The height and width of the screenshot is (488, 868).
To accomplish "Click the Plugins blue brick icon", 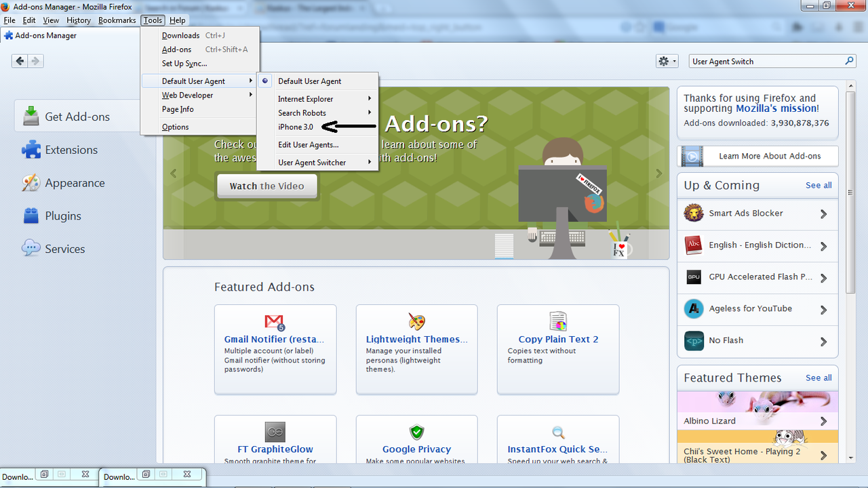I will [x=31, y=216].
